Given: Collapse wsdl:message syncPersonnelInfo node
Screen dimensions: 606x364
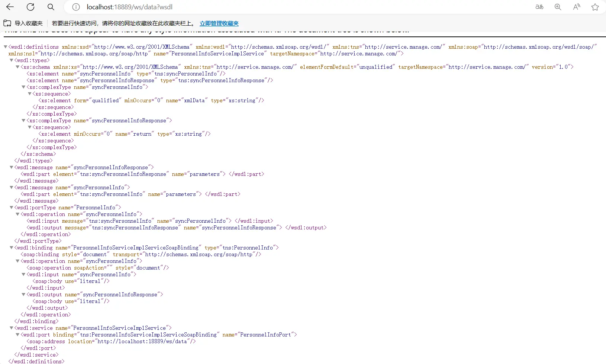Looking at the screenshot, I should 12,187.
